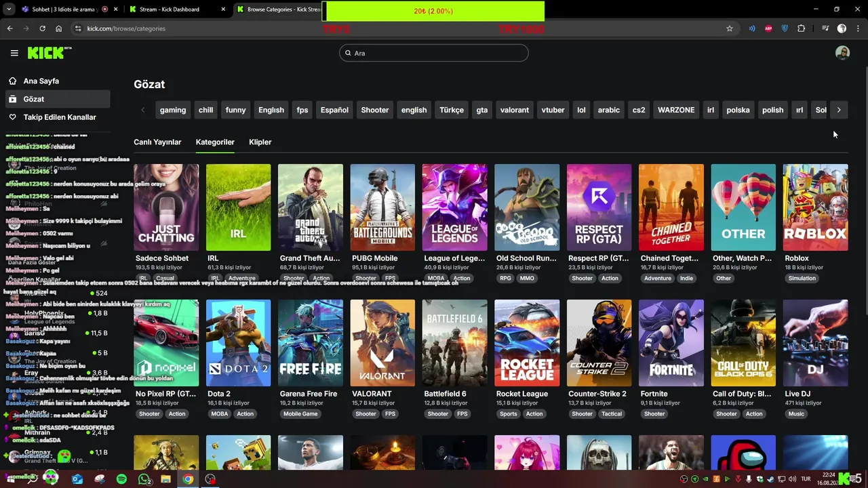Open the Roblox category thumbnail

(x=815, y=207)
